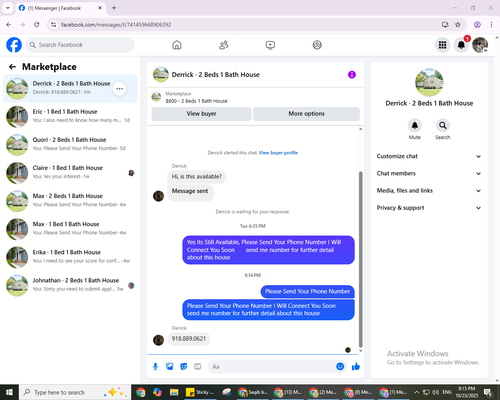This screenshot has height=400, width=500.
Task: Open Erika - 1 Bed 1 Bath House chat
Action: [x=70, y=257]
